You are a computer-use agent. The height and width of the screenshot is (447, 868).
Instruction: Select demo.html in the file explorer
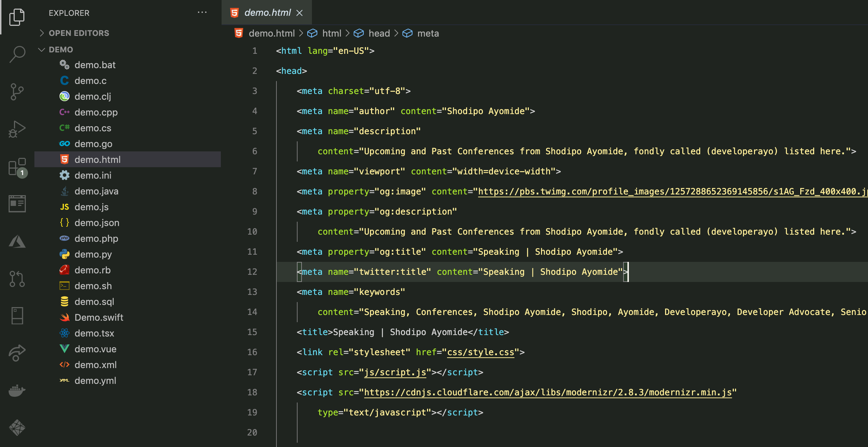pos(98,160)
